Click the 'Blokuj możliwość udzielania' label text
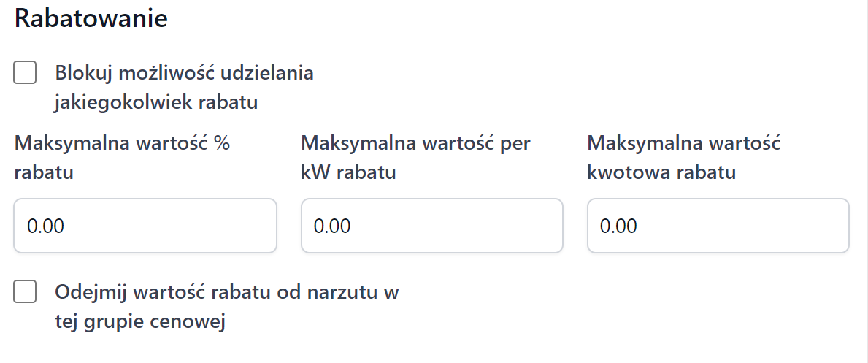Image resolution: width=868 pixels, height=363 pixels. pos(184,73)
